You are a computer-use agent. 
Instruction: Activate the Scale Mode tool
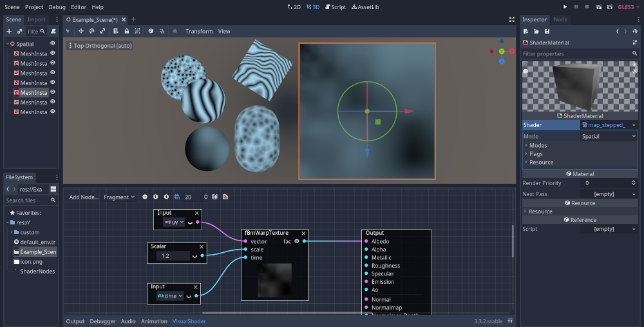(x=102, y=31)
